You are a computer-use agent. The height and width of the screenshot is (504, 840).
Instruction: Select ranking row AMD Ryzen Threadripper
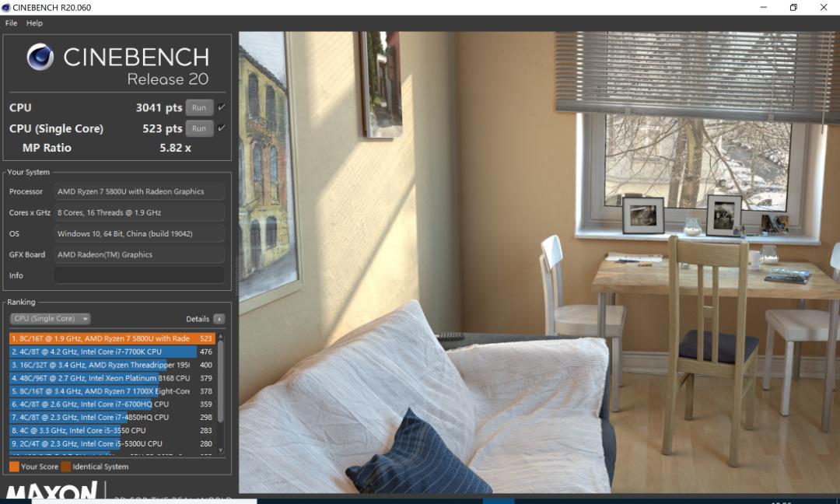112,365
